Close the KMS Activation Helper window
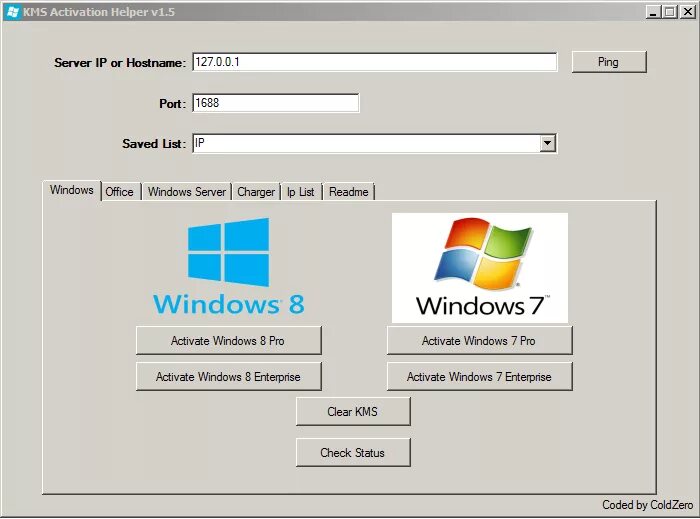This screenshot has height=519, width=700. coord(688,12)
